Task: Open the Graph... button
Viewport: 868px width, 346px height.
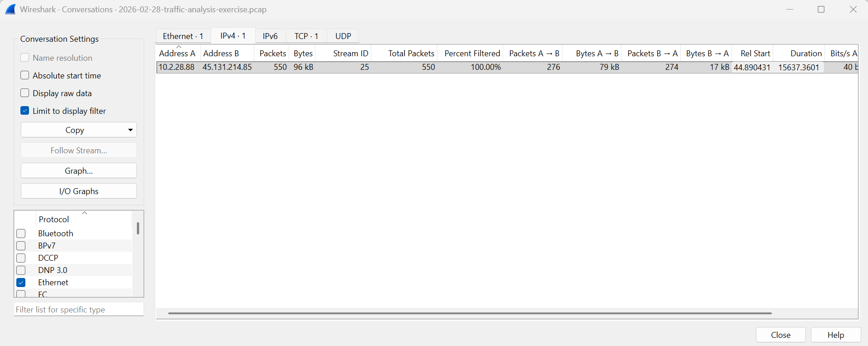Action: tap(79, 171)
